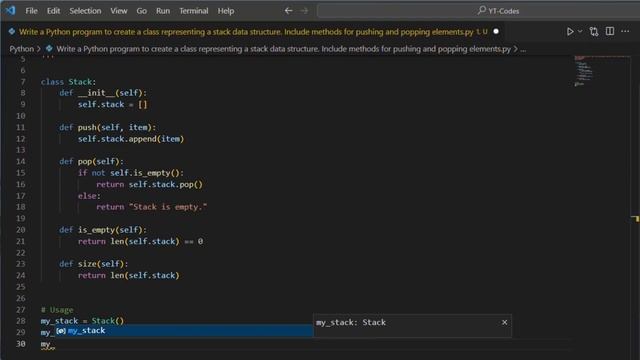
Task: Split the editor right
Action: pos(610,31)
